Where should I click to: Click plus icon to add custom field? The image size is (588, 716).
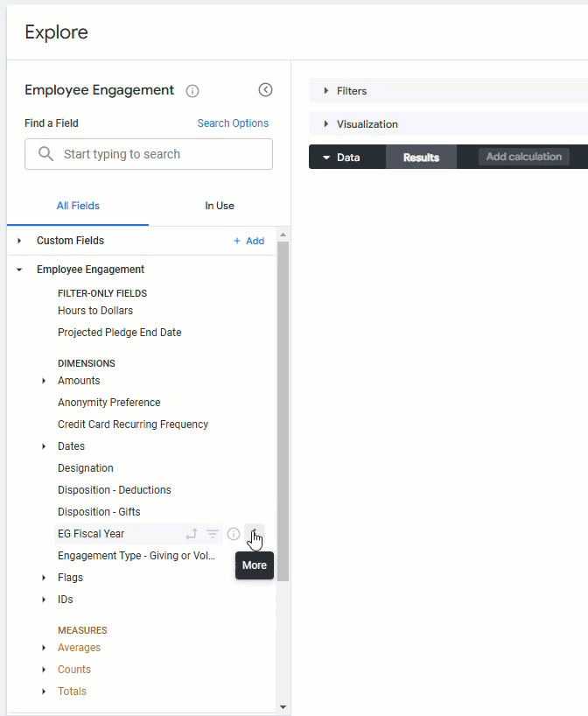pos(236,241)
